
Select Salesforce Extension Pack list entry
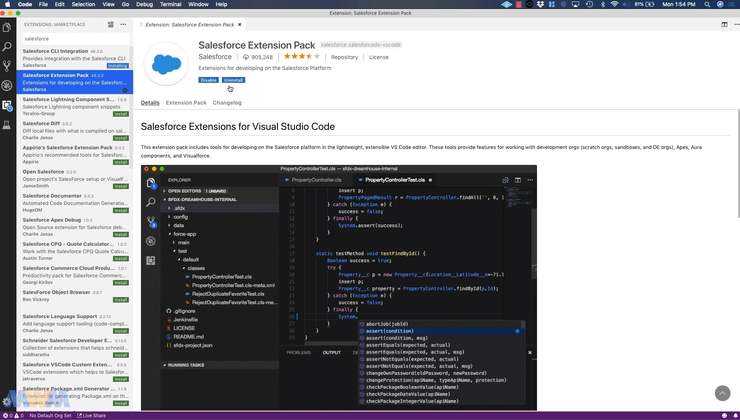pyautogui.click(x=75, y=82)
